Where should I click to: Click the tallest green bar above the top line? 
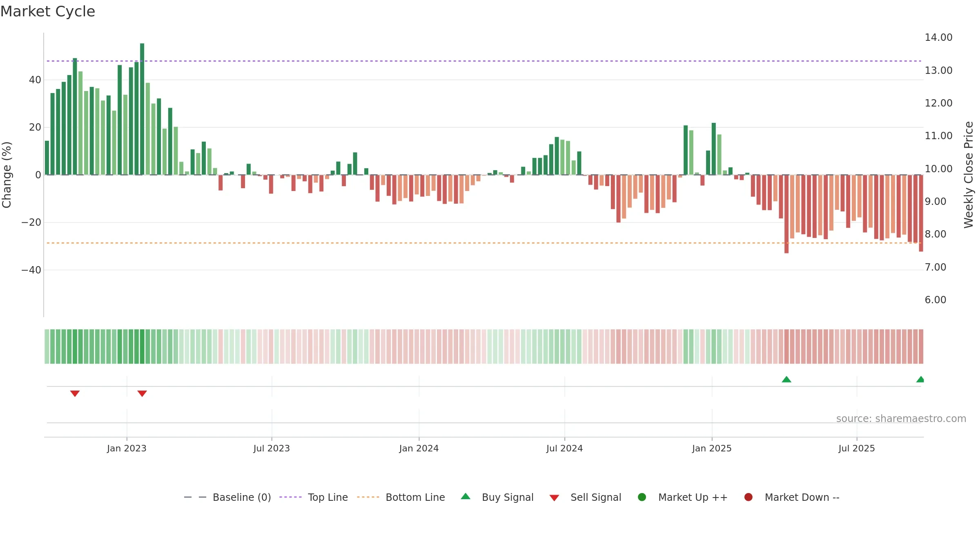(x=142, y=109)
